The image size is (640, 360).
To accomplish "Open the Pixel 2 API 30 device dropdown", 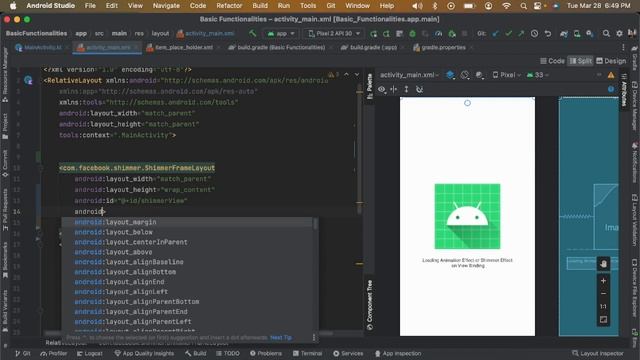I will (334, 34).
